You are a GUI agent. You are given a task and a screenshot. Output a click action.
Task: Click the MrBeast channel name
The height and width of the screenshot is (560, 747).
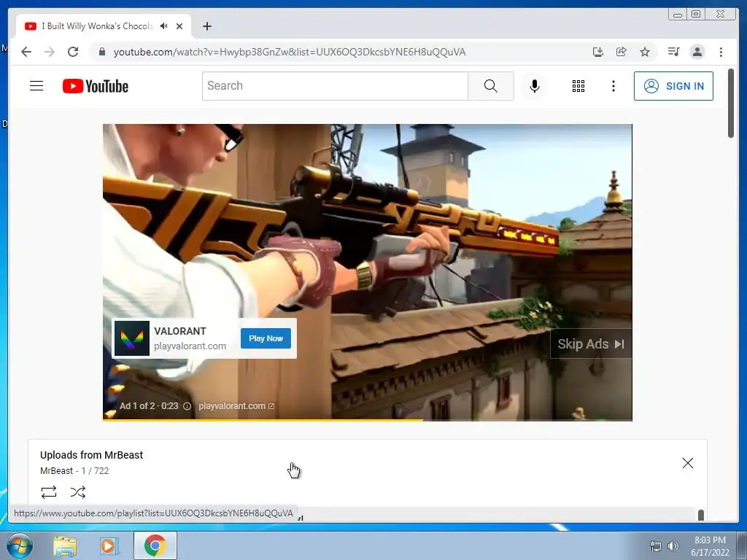[x=56, y=471]
